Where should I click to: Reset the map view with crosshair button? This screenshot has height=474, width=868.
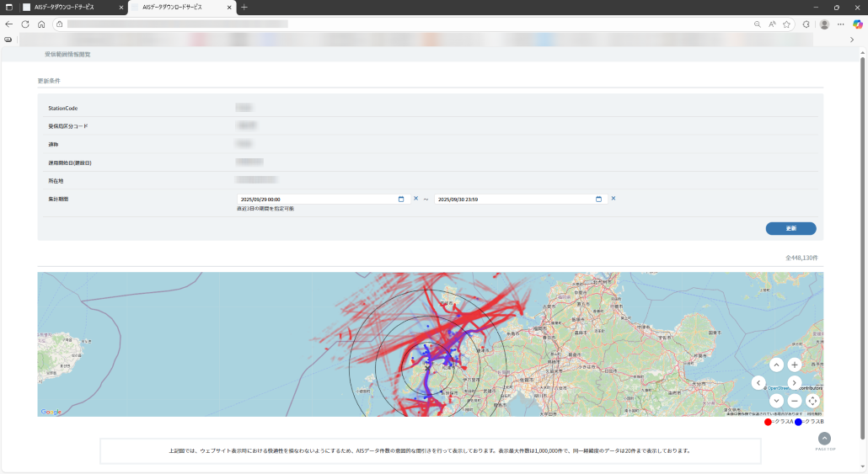pos(812,401)
